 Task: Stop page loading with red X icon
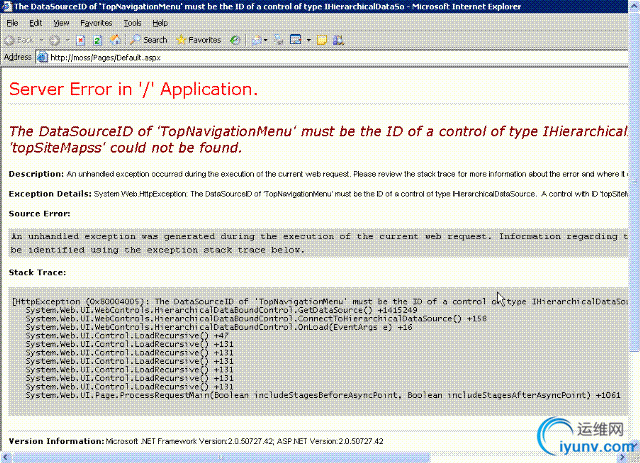pos(80,40)
